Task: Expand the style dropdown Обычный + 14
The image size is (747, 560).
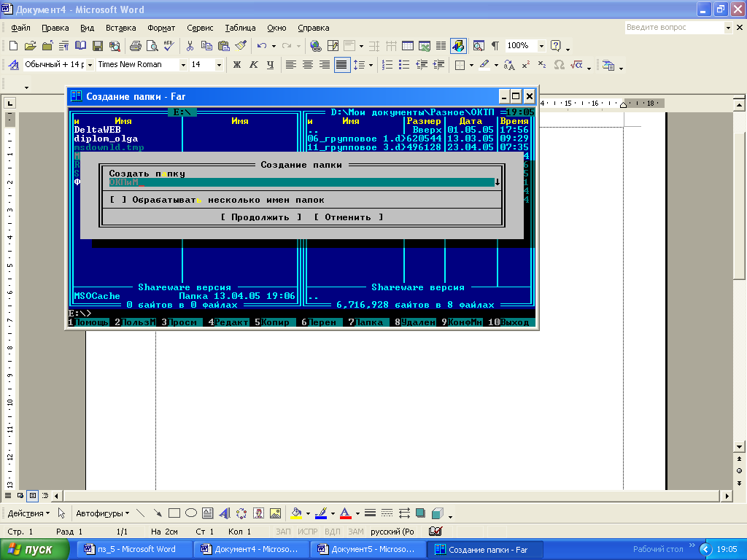Action: (90, 65)
